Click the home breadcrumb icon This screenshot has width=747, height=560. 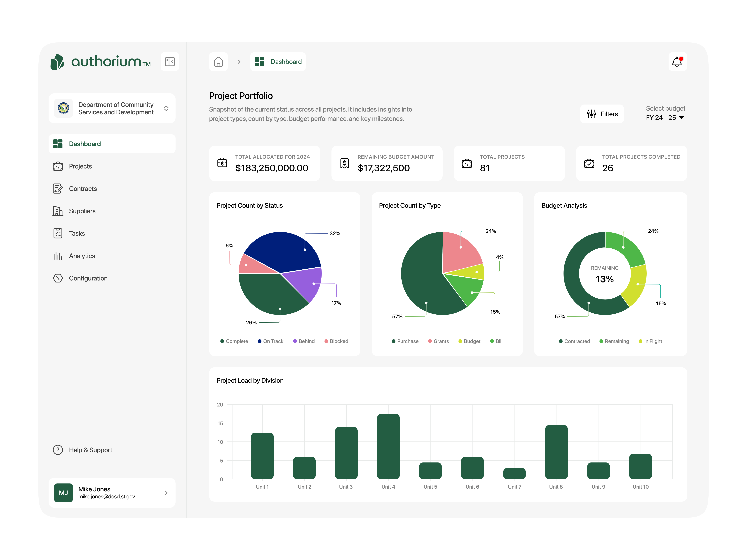tap(218, 61)
